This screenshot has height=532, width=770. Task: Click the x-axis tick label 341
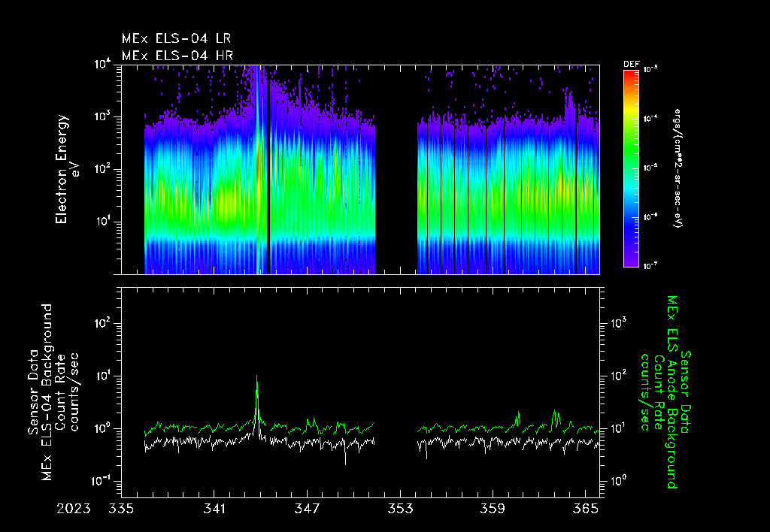214,509
